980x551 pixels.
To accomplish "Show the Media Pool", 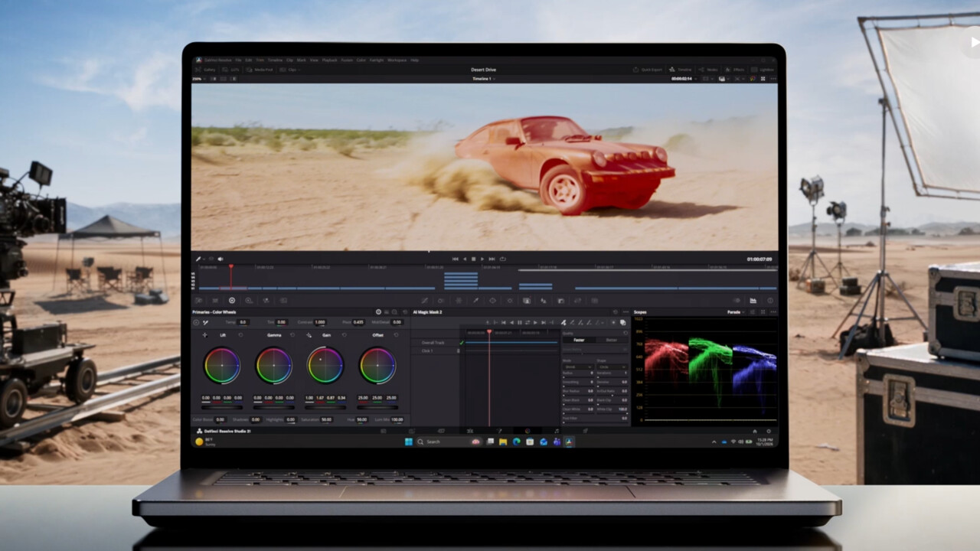I will pyautogui.click(x=260, y=70).
